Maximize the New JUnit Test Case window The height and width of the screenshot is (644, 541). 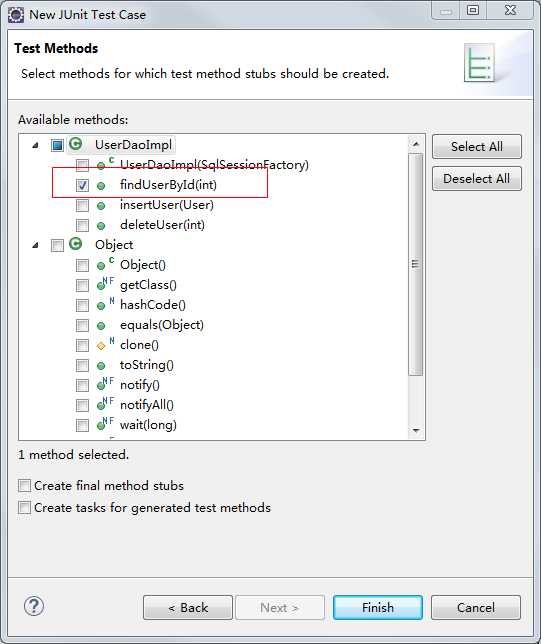click(x=473, y=10)
